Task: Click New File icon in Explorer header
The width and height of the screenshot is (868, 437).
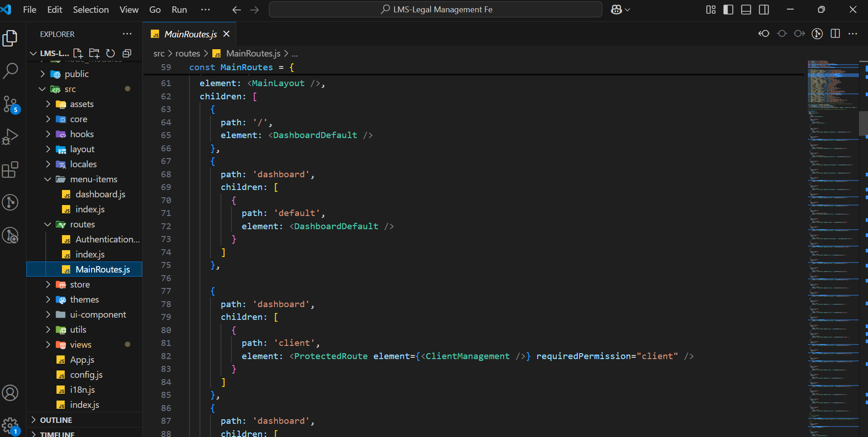Action: (78, 53)
